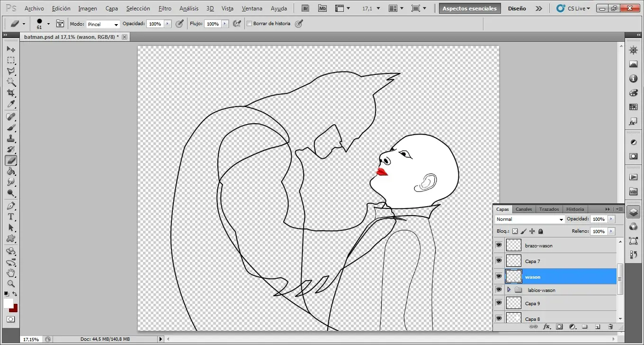Screen dimensions: 644x345
Task: Enable the Borrar de historia checkbox
Action: coord(250,24)
